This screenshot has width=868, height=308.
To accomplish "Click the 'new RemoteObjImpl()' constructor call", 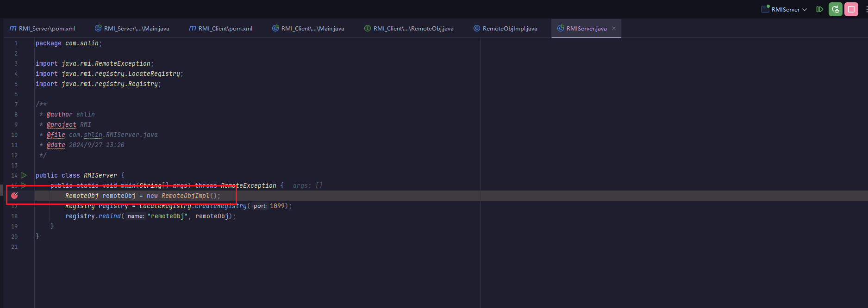I will (x=182, y=196).
